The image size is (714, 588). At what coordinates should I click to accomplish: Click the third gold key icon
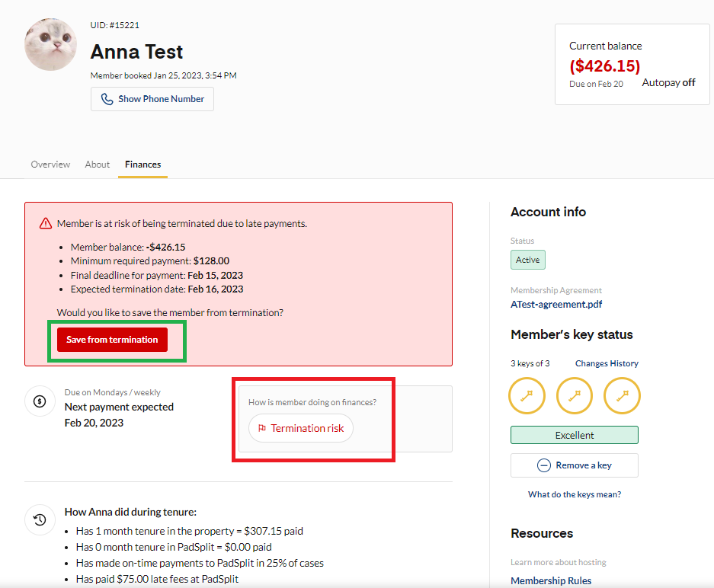tap(622, 396)
